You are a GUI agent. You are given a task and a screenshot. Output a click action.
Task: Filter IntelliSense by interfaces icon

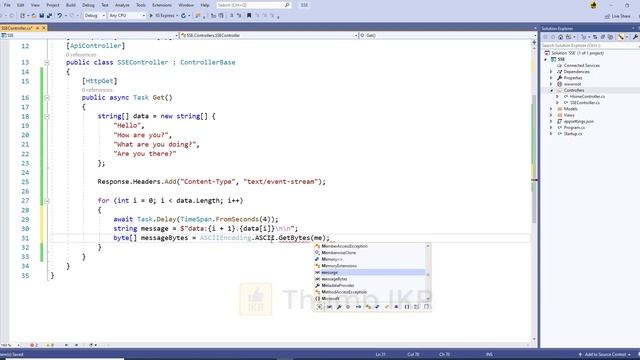359,307
